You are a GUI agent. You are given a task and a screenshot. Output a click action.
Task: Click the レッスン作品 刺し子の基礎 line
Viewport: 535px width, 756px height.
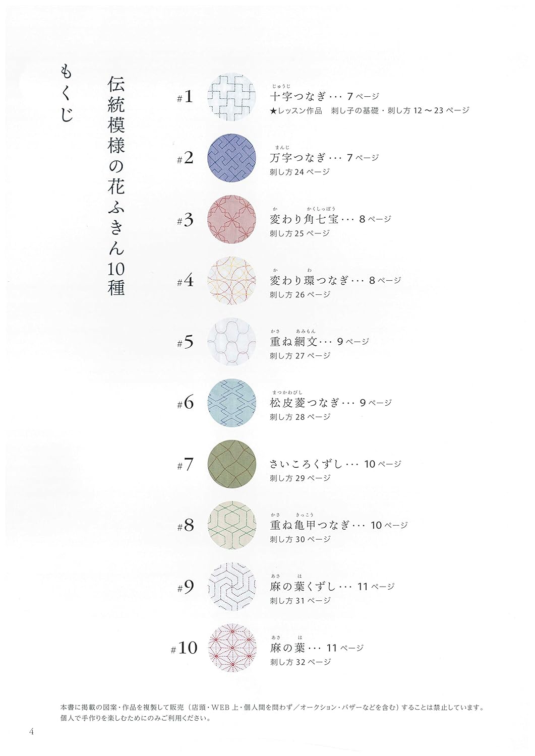(370, 110)
